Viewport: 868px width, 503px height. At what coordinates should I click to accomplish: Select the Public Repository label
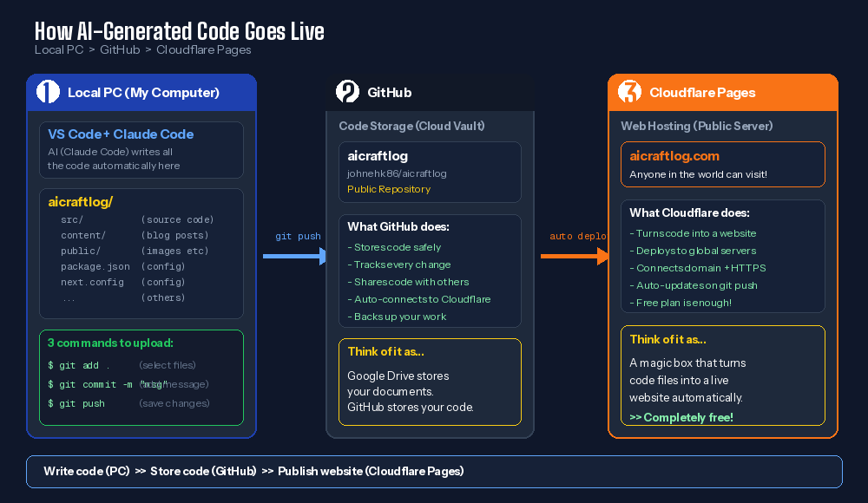388,189
